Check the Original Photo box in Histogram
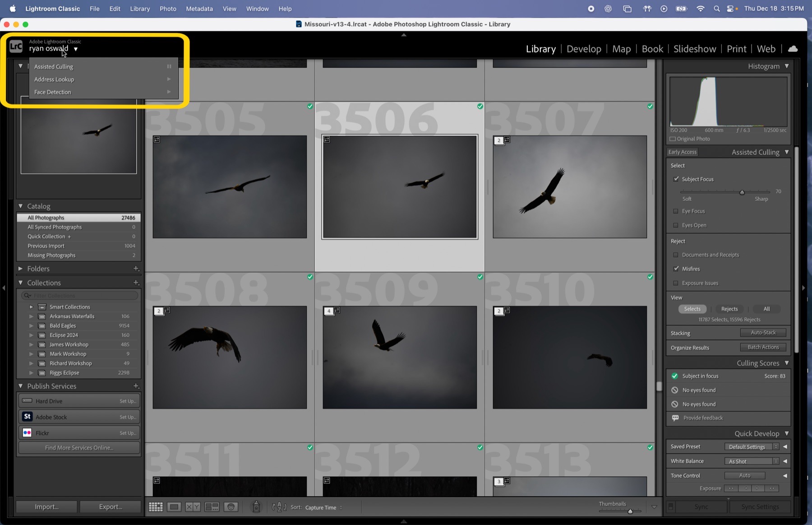This screenshot has height=525, width=812. 673,139
